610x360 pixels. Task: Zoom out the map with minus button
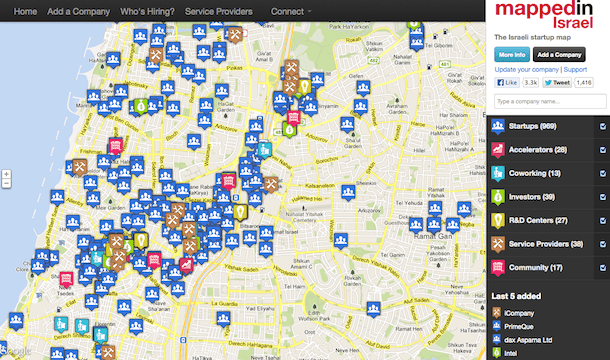6,183
